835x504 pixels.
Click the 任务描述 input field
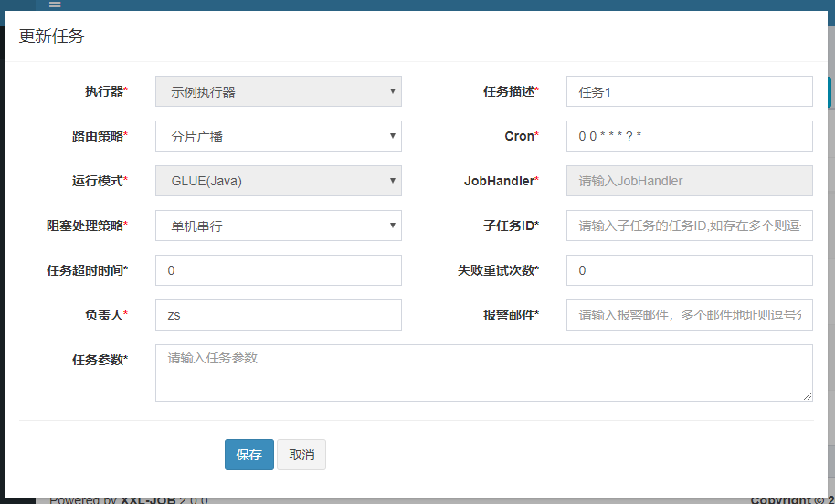[x=689, y=91]
